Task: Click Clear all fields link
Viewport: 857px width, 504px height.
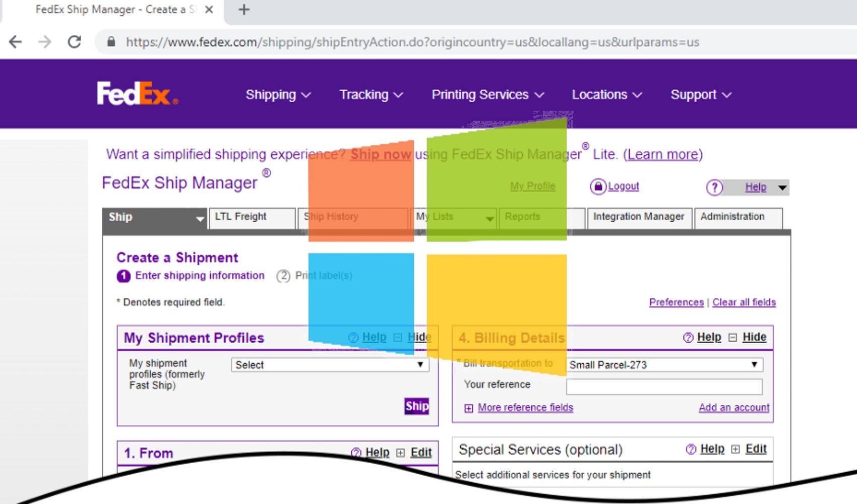Action: tap(744, 302)
